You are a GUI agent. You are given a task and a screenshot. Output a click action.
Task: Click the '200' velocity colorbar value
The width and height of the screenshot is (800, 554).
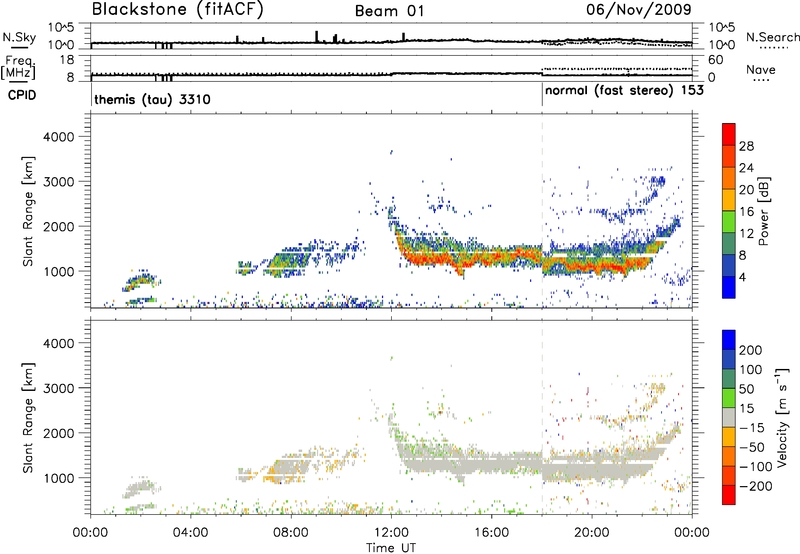pyautogui.click(x=751, y=350)
